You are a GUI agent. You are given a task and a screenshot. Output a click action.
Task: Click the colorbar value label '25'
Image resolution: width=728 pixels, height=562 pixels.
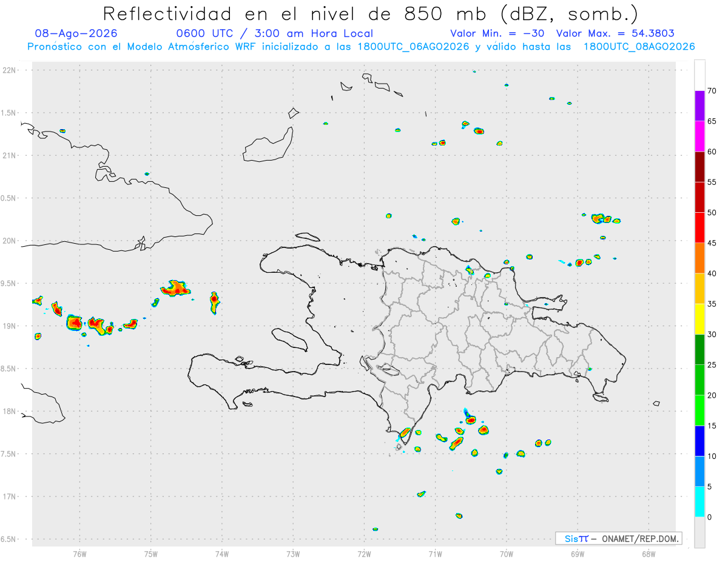click(712, 365)
